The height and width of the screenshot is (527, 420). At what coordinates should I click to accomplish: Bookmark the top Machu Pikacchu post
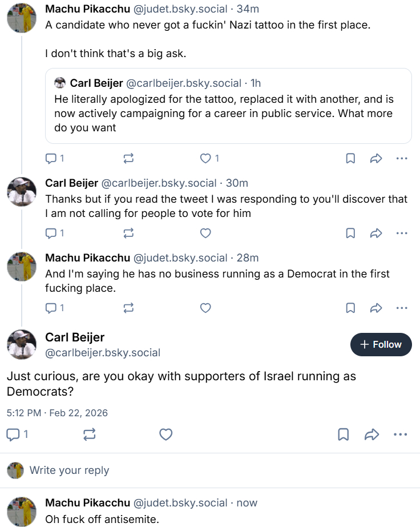pyautogui.click(x=350, y=158)
